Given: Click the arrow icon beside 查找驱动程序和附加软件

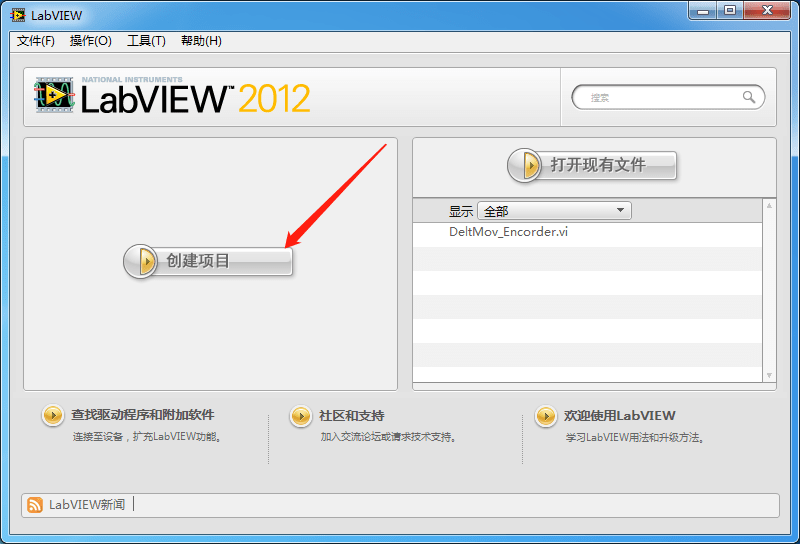Looking at the screenshot, I should pos(53,416).
